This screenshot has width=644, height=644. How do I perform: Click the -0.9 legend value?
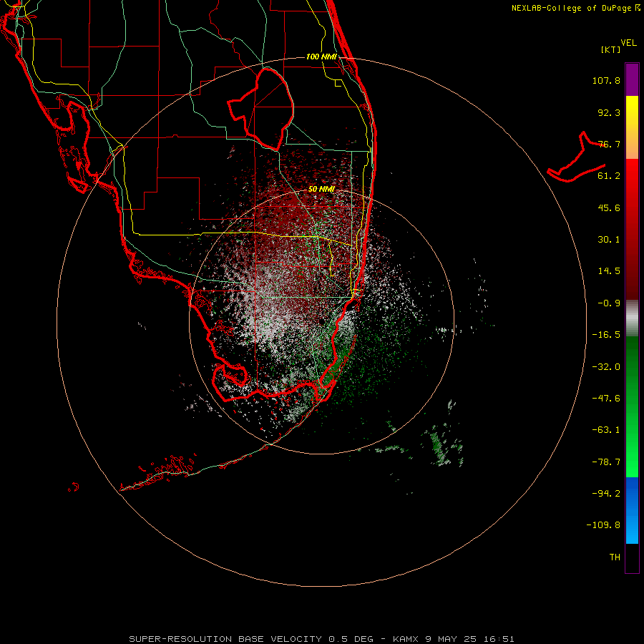609,303
